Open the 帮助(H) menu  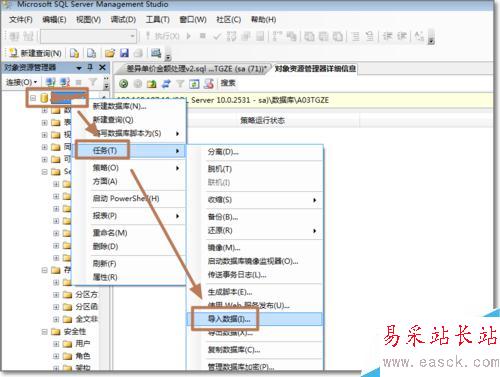[263, 20]
